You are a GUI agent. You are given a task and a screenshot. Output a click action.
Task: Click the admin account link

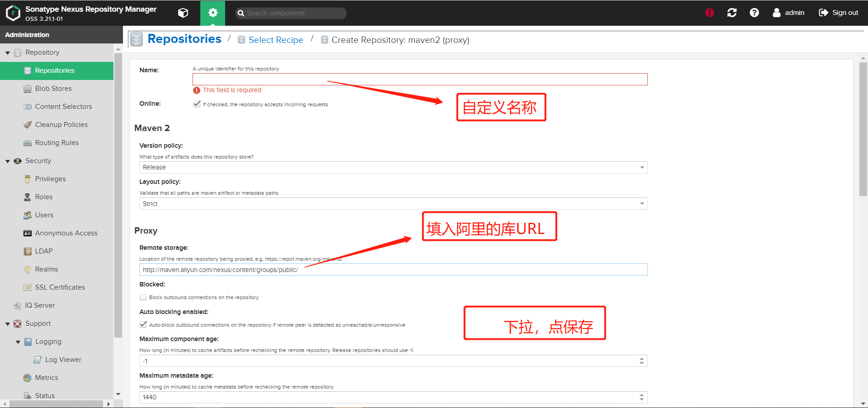pyautogui.click(x=794, y=13)
